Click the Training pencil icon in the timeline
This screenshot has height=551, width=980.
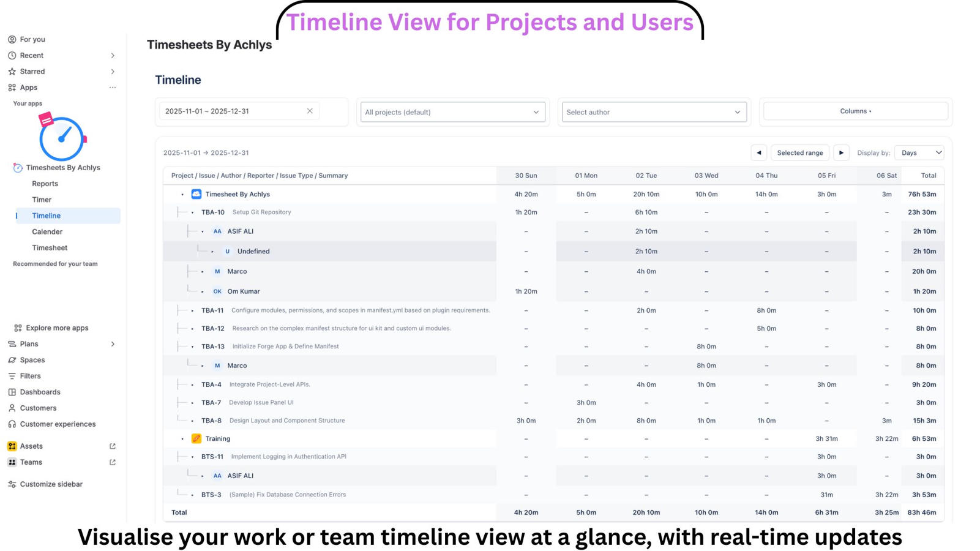tap(196, 438)
